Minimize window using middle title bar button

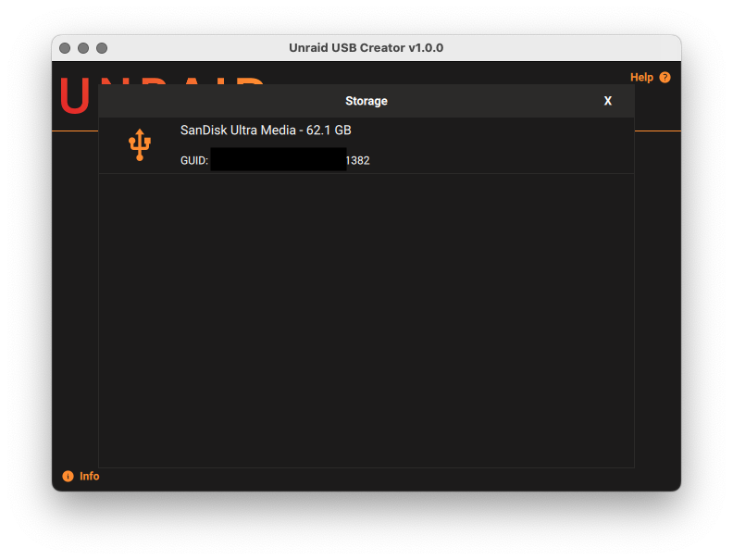click(x=83, y=48)
